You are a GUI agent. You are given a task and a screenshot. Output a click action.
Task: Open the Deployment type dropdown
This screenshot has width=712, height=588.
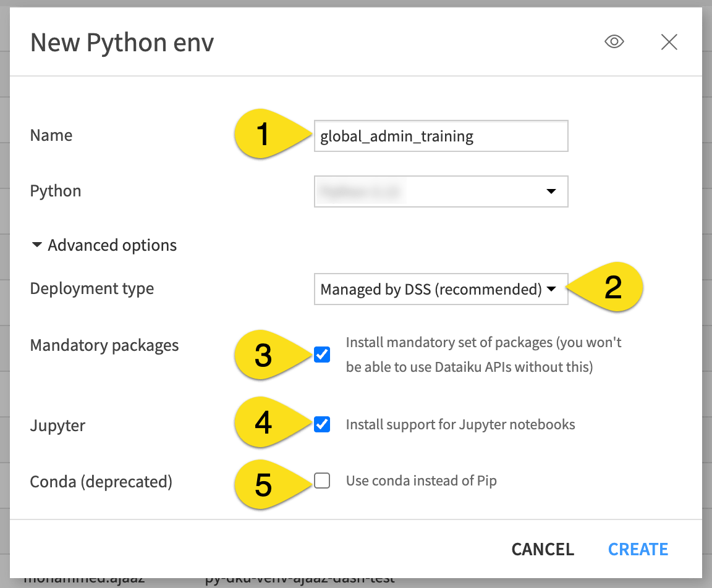point(441,289)
